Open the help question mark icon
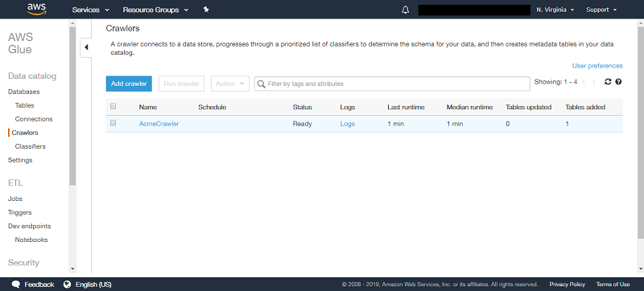The height and width of the screenshot is (291, 644). [x=618, y=82]
